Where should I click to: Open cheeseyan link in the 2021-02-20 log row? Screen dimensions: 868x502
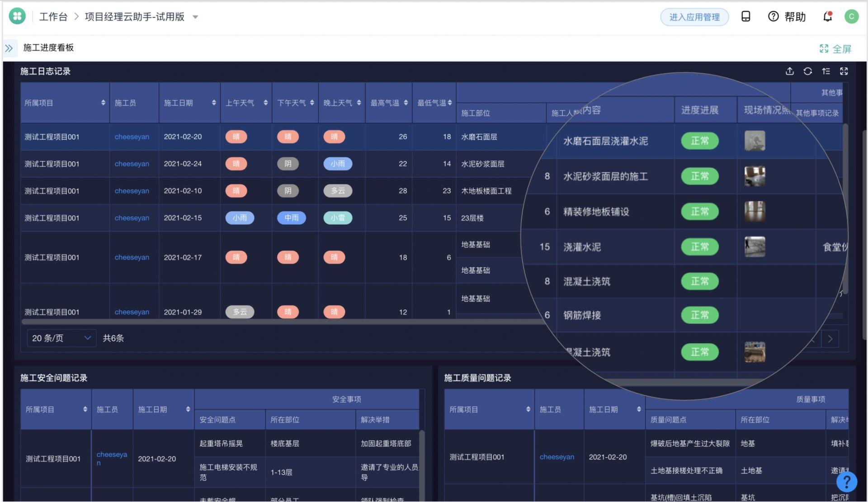coord(132,137)
